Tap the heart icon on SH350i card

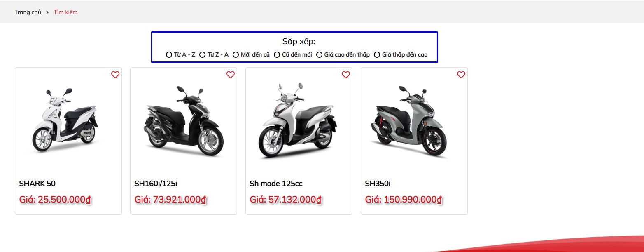(461, 75)
